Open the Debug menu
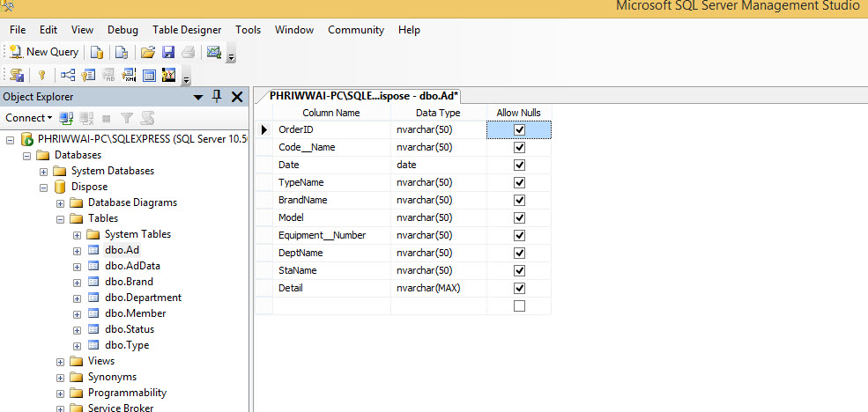Image resolution: width=868 pixels, height=412 pixels. 122,30
